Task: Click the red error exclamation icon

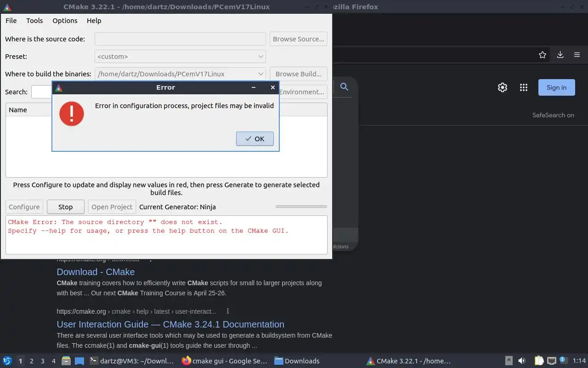Action: (72, 114)
